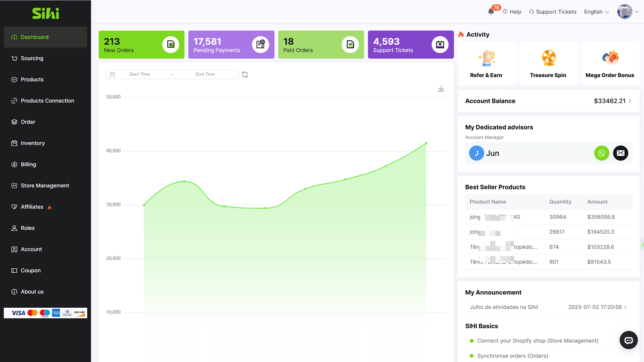Click the calendar icon in the date picker
The image size is (644, 362).
(x=113, y=74)
